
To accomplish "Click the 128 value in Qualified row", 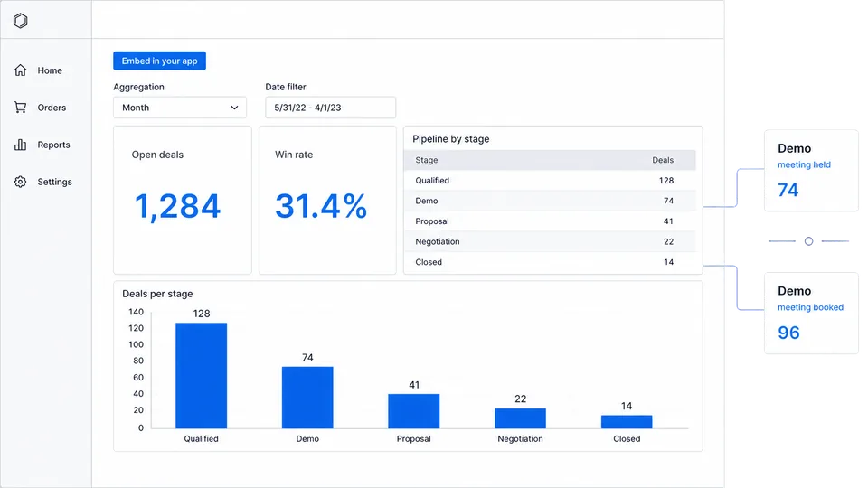I will click(x=666, y=181).
